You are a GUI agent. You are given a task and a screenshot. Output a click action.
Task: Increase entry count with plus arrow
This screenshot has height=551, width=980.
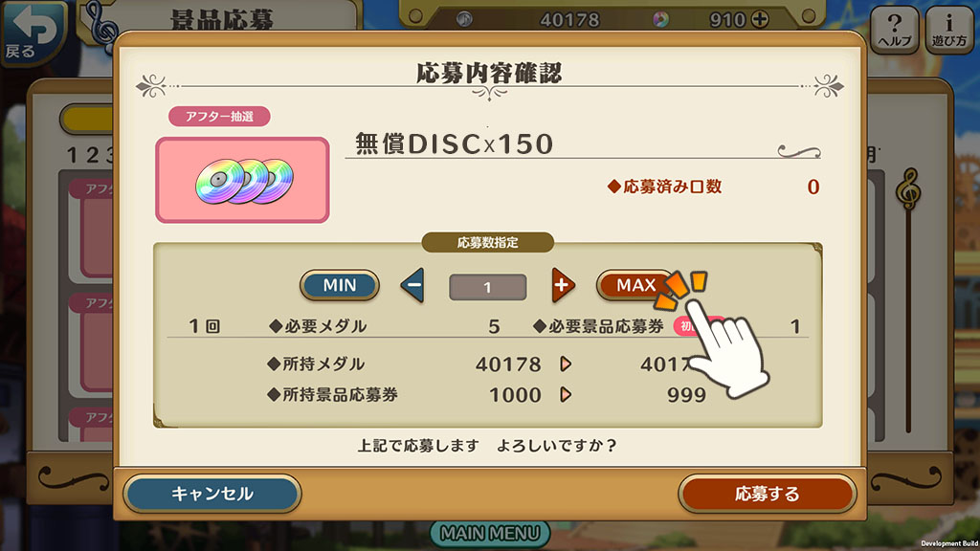563,285
